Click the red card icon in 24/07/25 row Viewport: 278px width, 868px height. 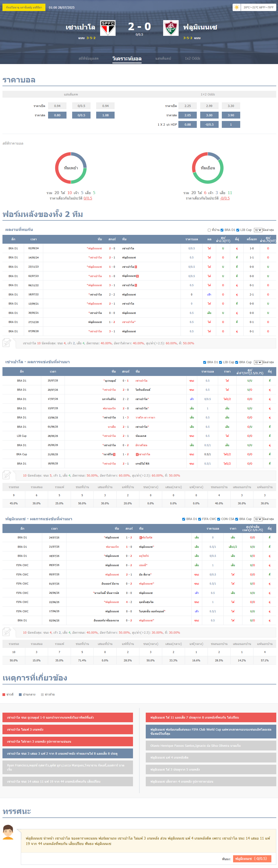coord(141,537)
